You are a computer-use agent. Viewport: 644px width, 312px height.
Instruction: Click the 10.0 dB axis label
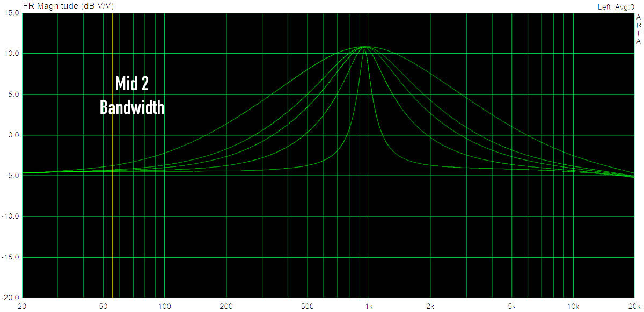[13, 54]
